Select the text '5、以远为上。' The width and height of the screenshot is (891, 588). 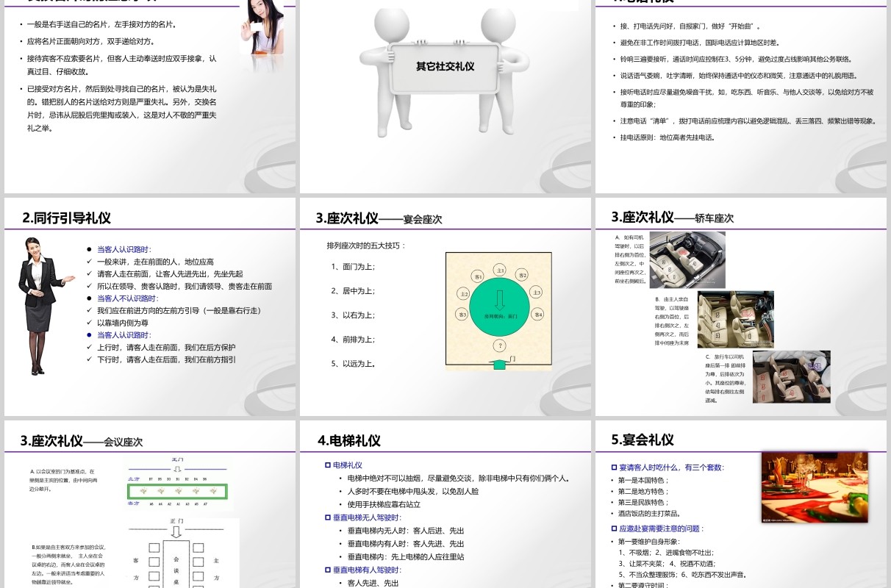tap(354, 364)
